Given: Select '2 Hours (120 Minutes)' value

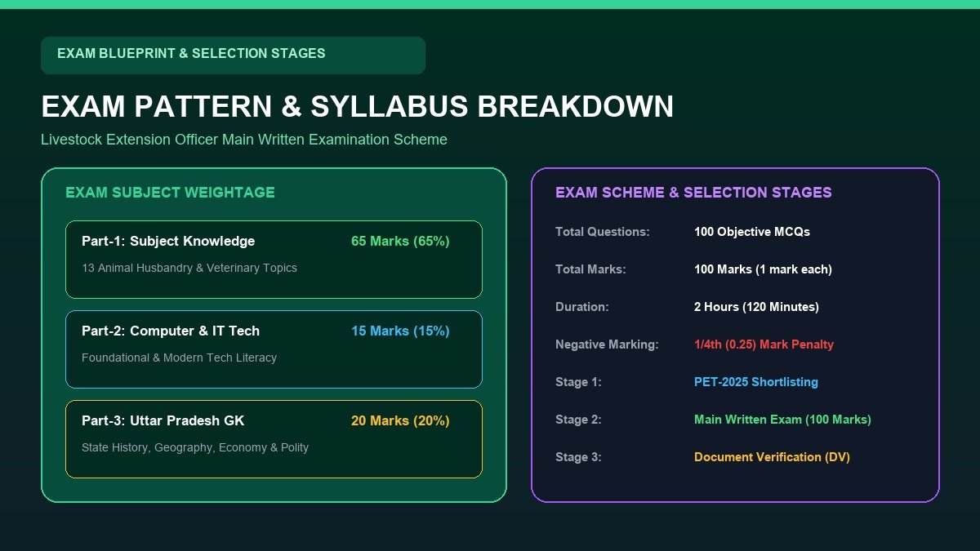Looking at the screenshot, I should (x=756, y=307).
